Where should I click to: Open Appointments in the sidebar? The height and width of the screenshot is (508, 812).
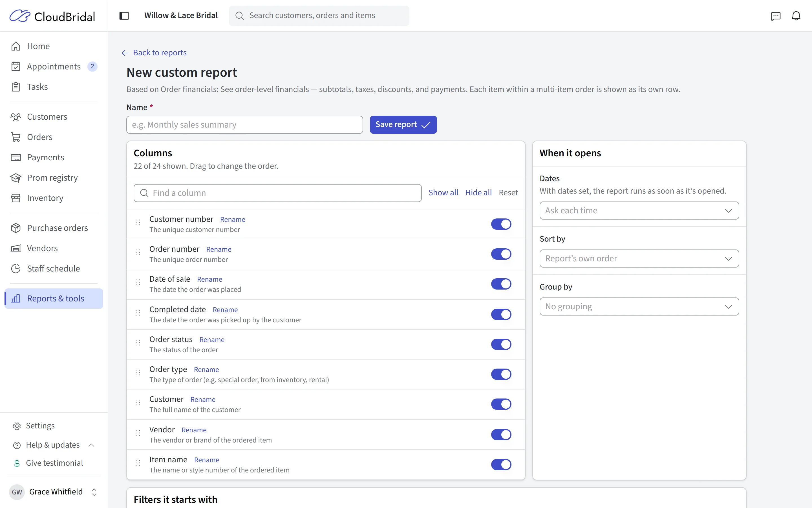[x=54, y=67]
